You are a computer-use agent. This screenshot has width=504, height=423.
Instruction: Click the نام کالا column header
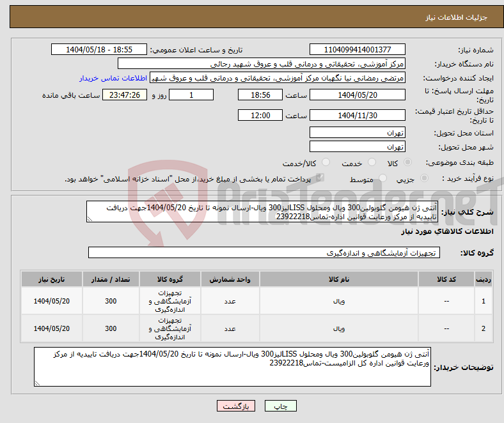[339, 279]
